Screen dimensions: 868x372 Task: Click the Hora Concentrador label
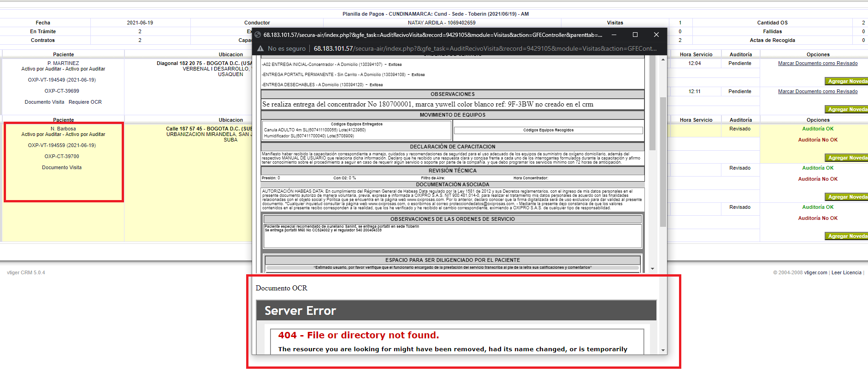[x=531, y=178]
